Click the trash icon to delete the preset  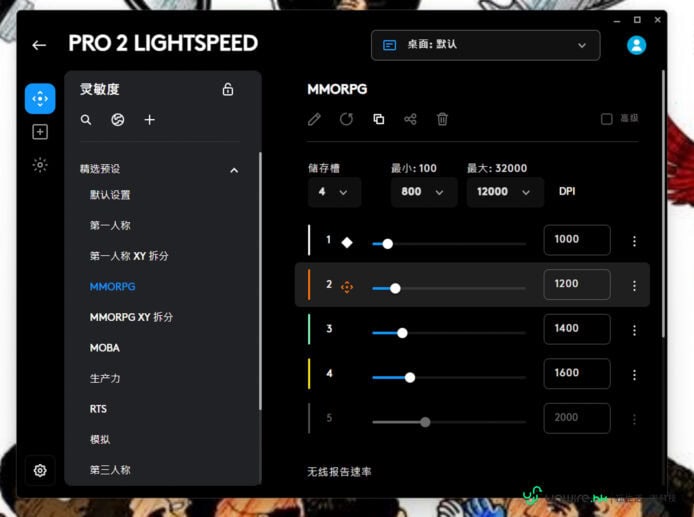pos(442,119)
